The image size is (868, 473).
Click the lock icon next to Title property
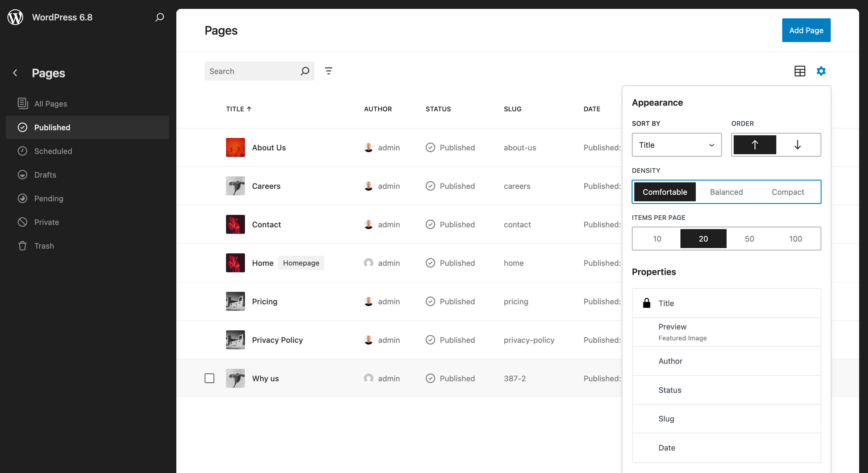647,303
